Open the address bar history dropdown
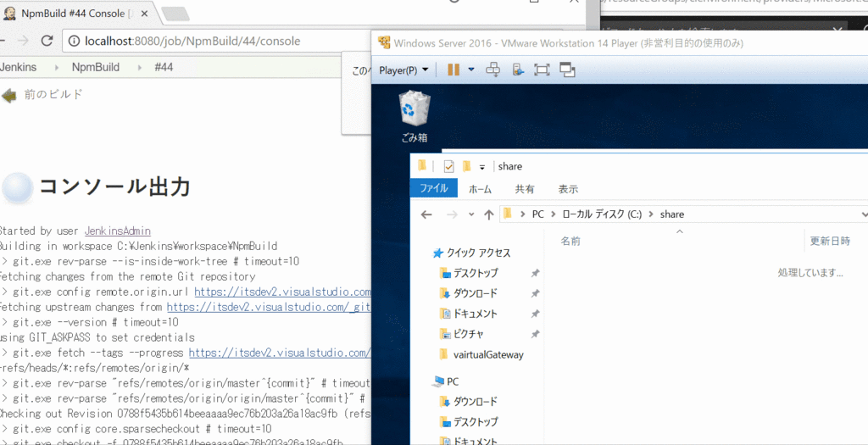Viewport: 868px width, 445px height. pos(864,214)
